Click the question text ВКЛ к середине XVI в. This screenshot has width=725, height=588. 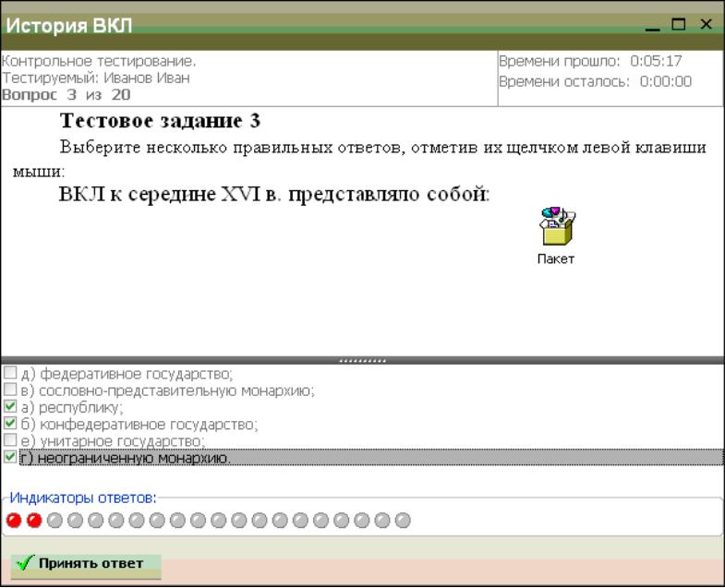tap(274, 194)
